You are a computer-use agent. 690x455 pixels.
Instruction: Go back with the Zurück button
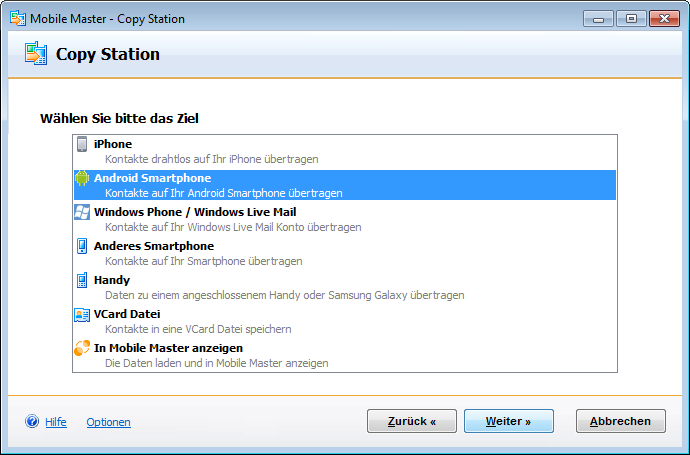click(x=412, y=421)
